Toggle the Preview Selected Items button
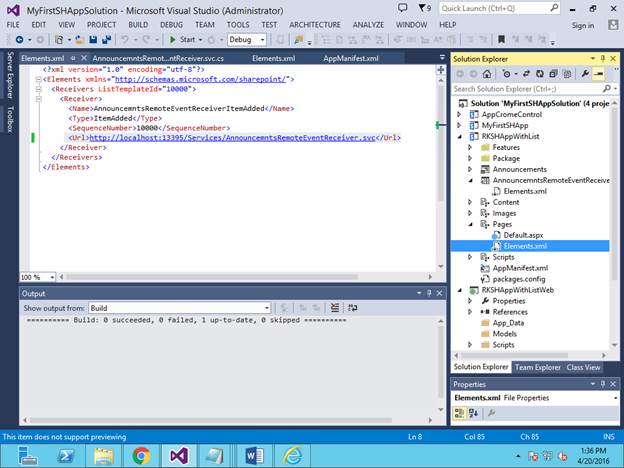This screenshot has width=624, height=468. click(597, 73)
